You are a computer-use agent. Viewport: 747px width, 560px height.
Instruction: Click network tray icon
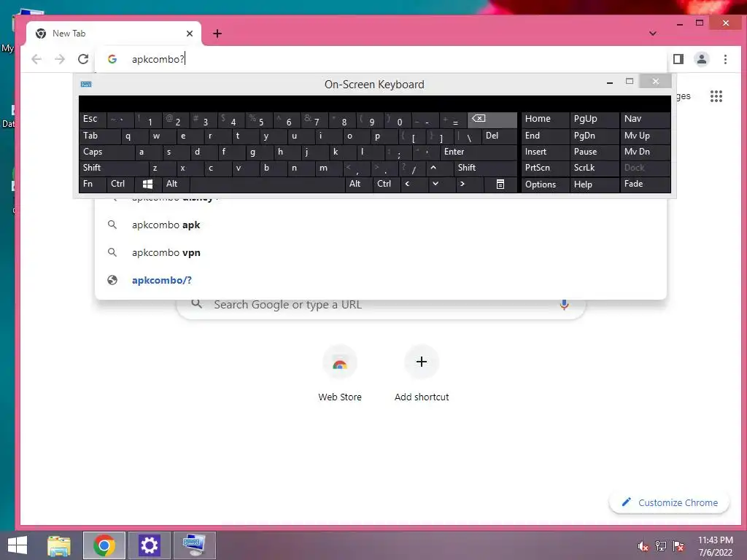click(x=661, y=546)
